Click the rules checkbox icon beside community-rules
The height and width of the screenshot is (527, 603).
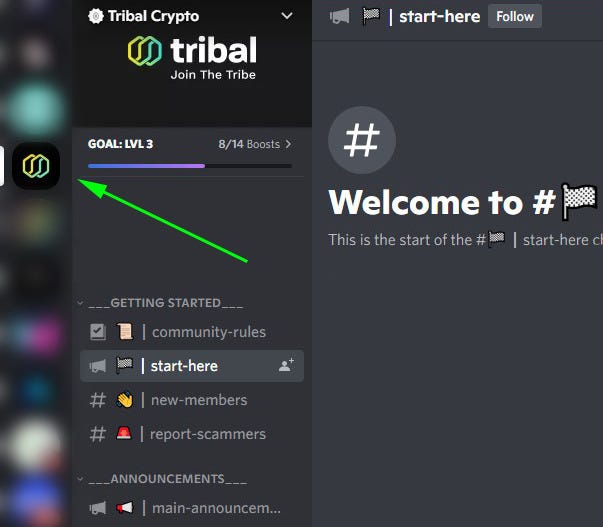[98, 332]
